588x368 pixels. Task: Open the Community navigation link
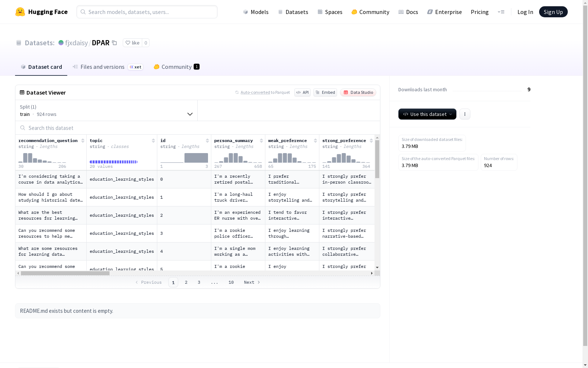370,12
